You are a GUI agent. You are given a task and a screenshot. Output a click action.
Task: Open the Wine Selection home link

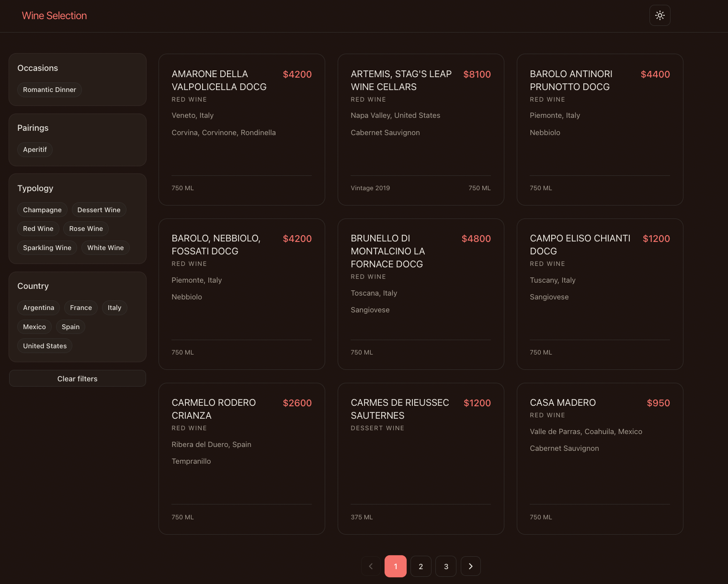coord(55,16)
